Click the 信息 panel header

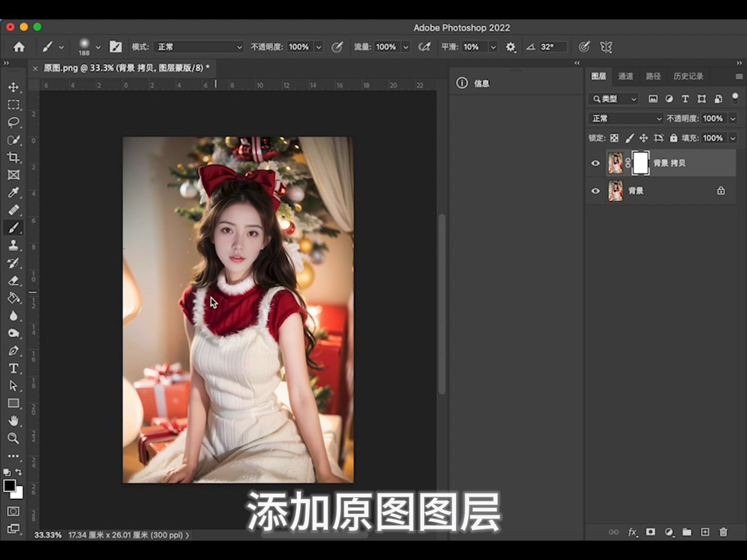pyautogui.click(x=481, y=83)
